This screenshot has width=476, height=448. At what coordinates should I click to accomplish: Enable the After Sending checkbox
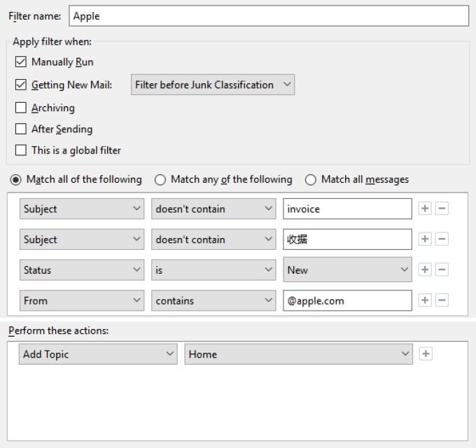pos(20,129)
